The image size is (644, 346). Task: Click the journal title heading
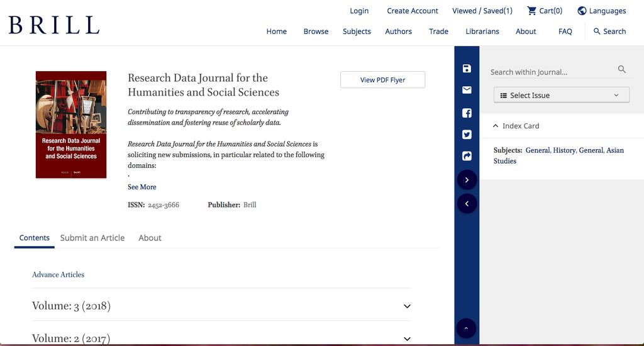(x=203, y=85)
